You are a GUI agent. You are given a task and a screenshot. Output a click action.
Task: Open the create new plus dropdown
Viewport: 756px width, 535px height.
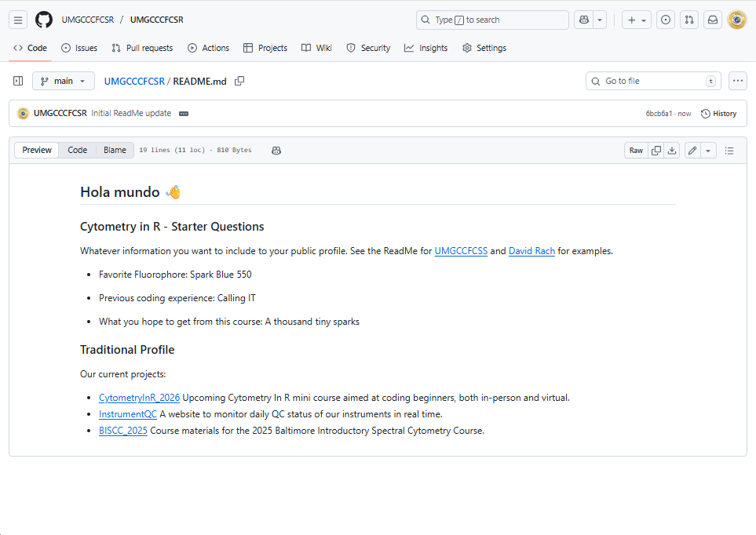[x=637, y=20]
